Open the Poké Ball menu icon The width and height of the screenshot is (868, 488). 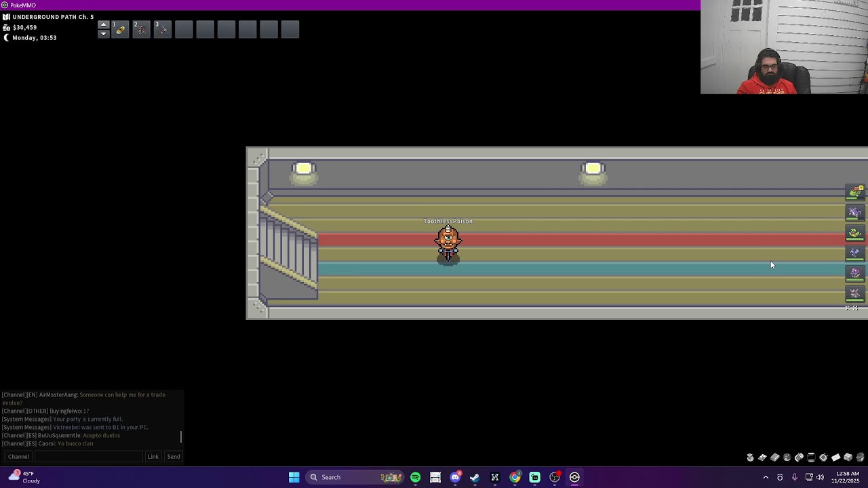coord(787,457)
